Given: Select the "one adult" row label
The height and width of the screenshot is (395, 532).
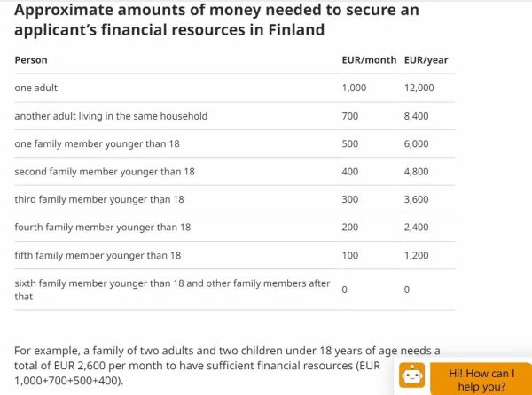Looking at the screenshot, I should pyautogui.click(x=36, y=88).
